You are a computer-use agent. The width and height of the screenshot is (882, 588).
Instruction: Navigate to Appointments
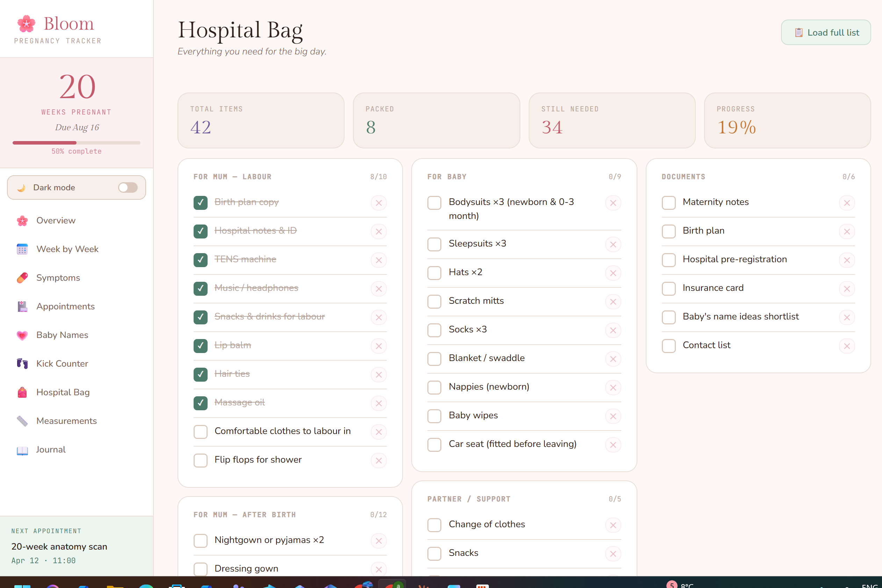[x=76, y=306]
